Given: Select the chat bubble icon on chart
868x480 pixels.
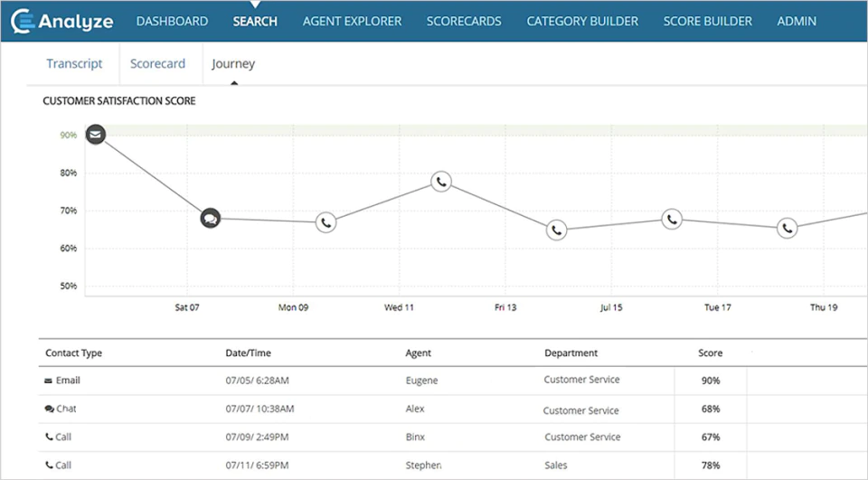Looking at the screenshot, I should [211, 218].
